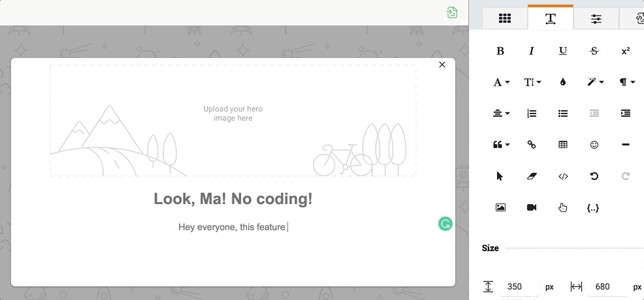Switch to code view
The height and width of the screenshot is (300, 644).
(563, 176)
